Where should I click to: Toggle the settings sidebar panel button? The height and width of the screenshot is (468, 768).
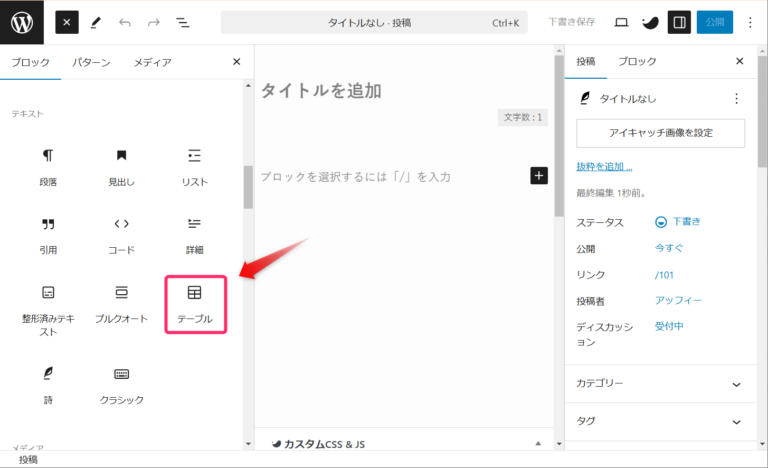[679, 22]
